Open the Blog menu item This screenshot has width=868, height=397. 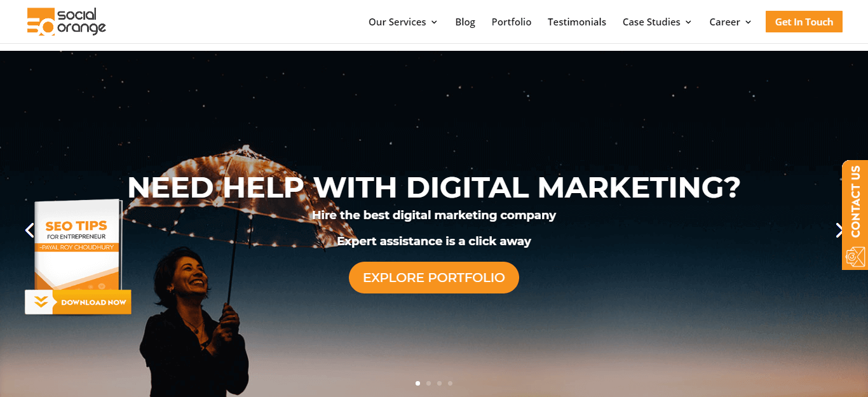465,22
